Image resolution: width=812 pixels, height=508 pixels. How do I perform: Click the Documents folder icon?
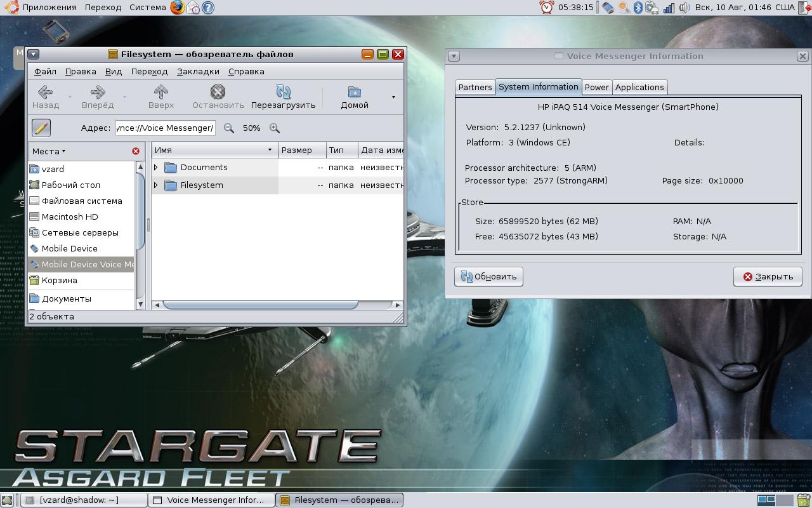(x=170, y=168)
